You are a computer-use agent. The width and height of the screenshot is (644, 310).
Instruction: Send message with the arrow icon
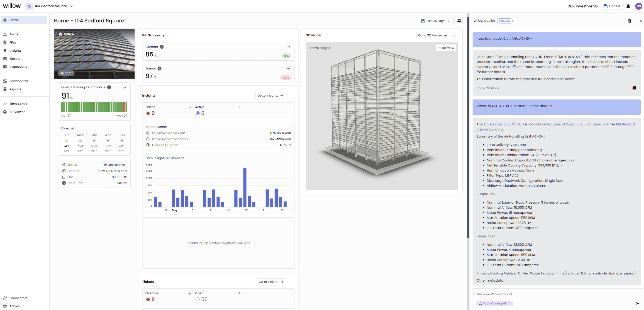pos(637,303)
